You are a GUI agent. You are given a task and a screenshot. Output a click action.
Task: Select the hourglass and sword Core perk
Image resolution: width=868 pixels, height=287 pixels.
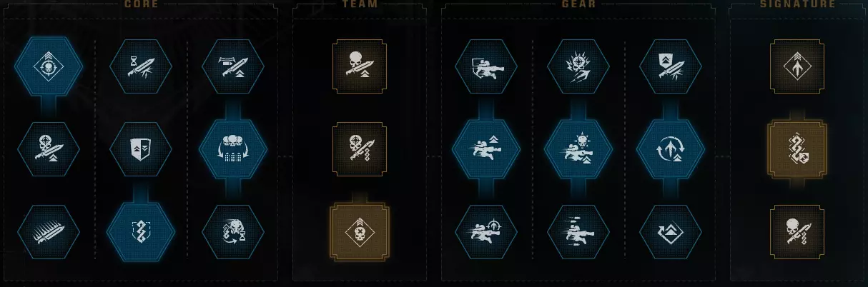coord(141,66)
